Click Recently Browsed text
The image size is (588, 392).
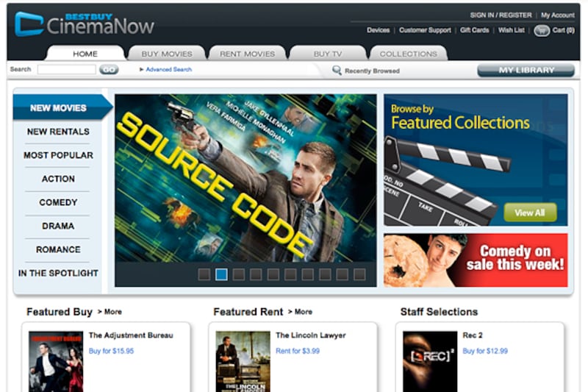pyautogui.click(x=372, y=71)
